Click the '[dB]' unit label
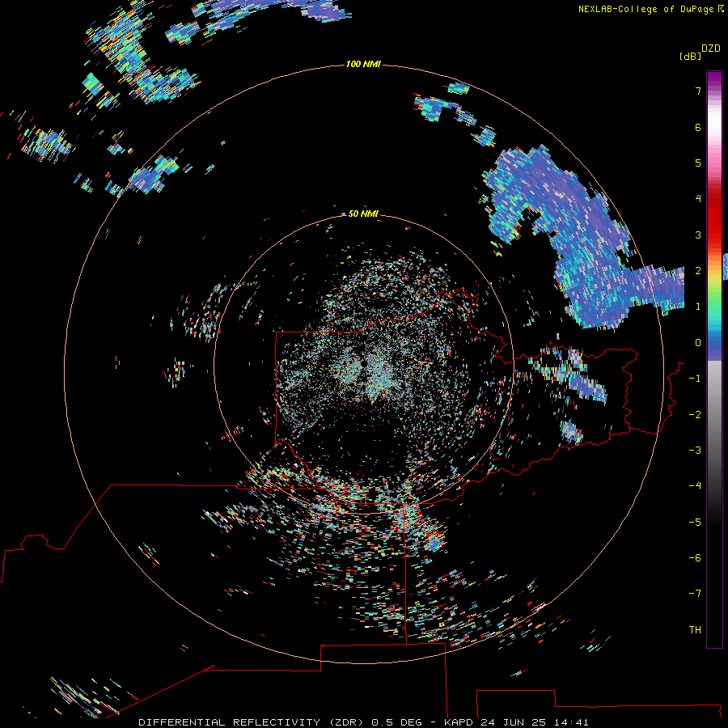Viewport: 728px width, 728px height. (690, 56)
